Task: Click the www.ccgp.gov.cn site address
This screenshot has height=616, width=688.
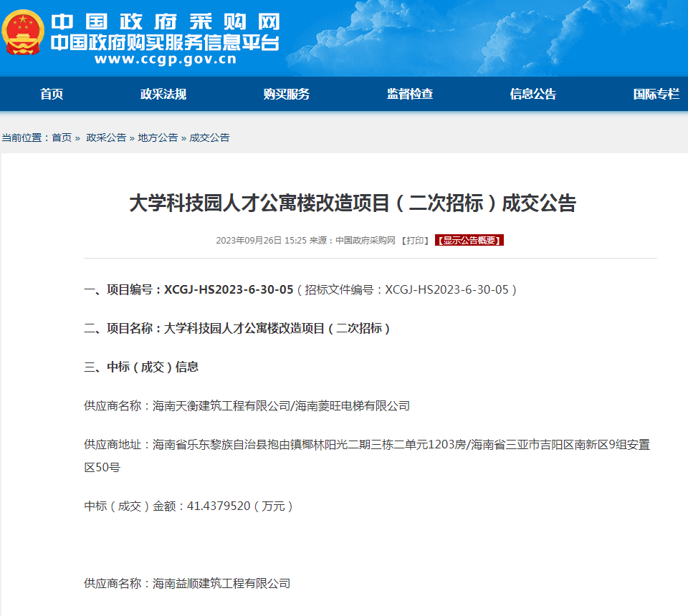Action: pos(166,59)
